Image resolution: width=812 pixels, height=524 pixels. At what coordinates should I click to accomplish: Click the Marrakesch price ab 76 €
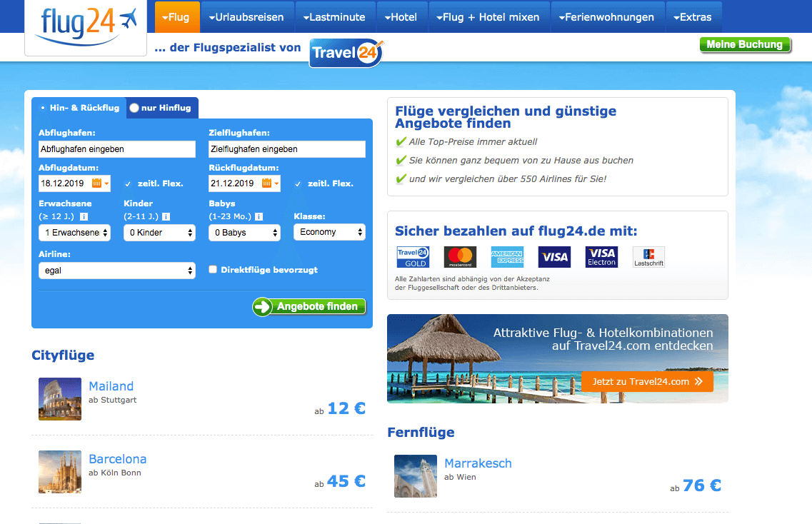pos(696,485)
